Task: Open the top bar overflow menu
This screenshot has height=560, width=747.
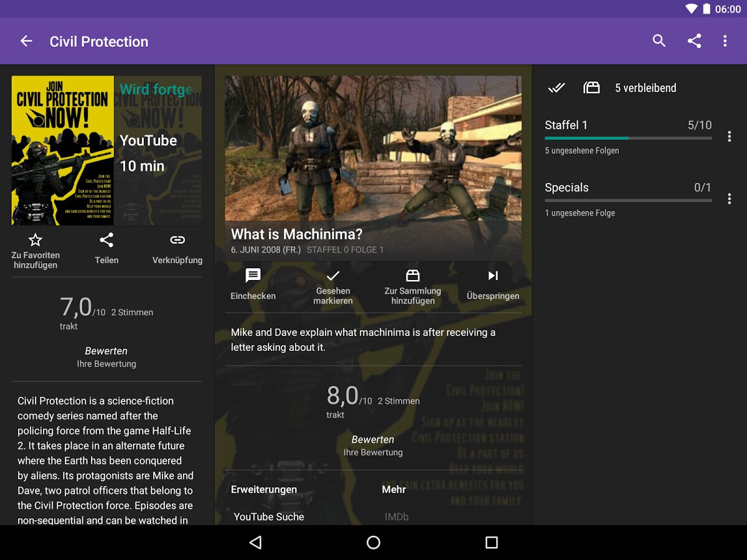Action: [725, 41]
